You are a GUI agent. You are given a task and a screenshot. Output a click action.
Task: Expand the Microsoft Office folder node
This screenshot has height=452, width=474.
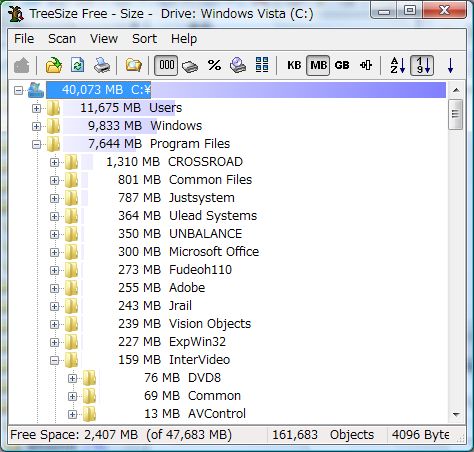point(54,252)
